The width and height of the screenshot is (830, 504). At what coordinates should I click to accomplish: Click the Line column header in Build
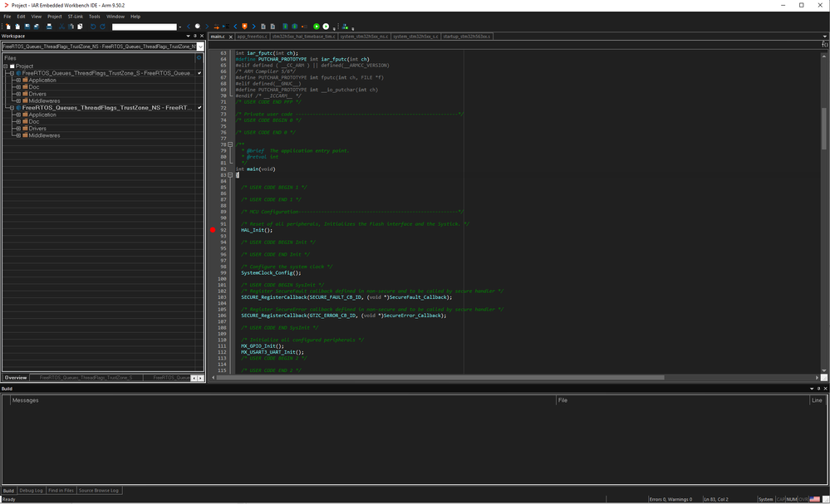tap(818, 400)
